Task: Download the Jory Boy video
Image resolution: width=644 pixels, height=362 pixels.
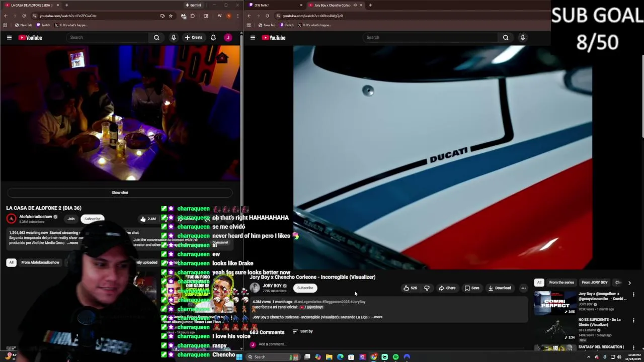Action: 500,288
